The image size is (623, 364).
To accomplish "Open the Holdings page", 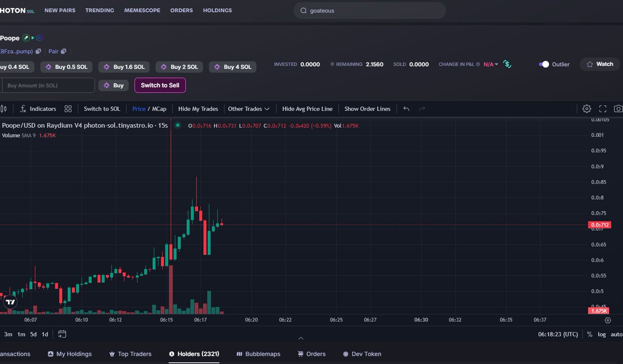I will pos(218,10).
